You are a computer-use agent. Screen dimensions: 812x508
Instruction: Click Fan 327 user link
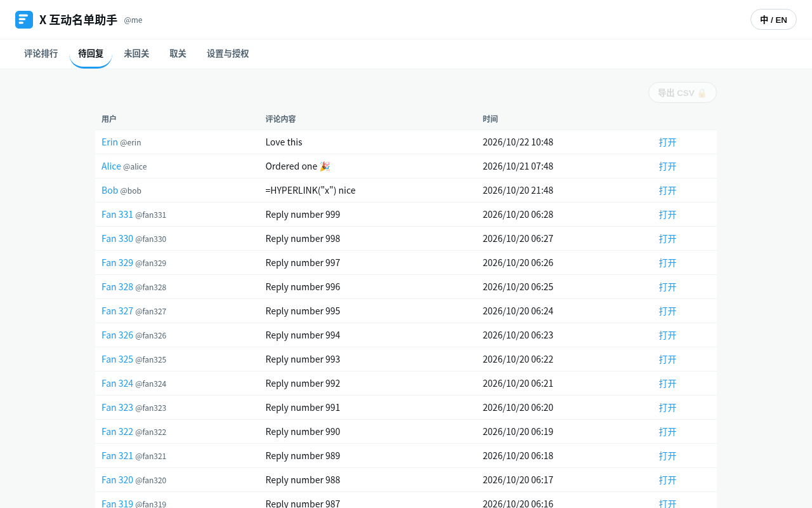click(x=117, y=311)
